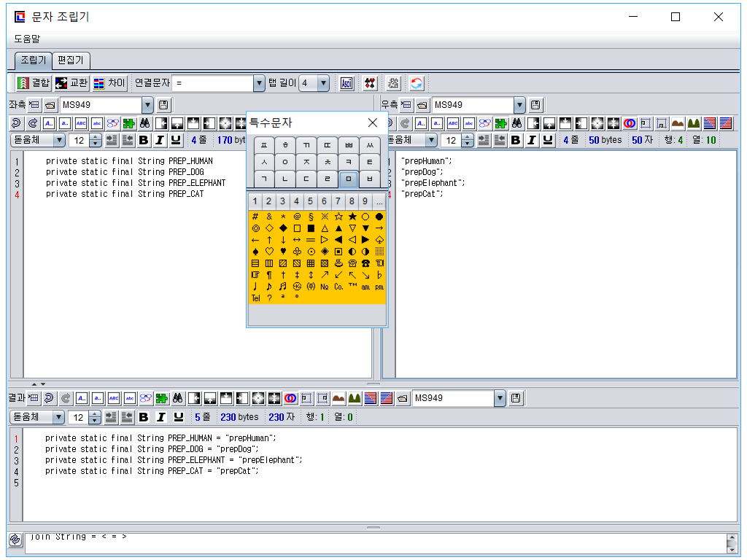747x560 pixels.
Task: Click left pane undo icon
Action: 16,124
